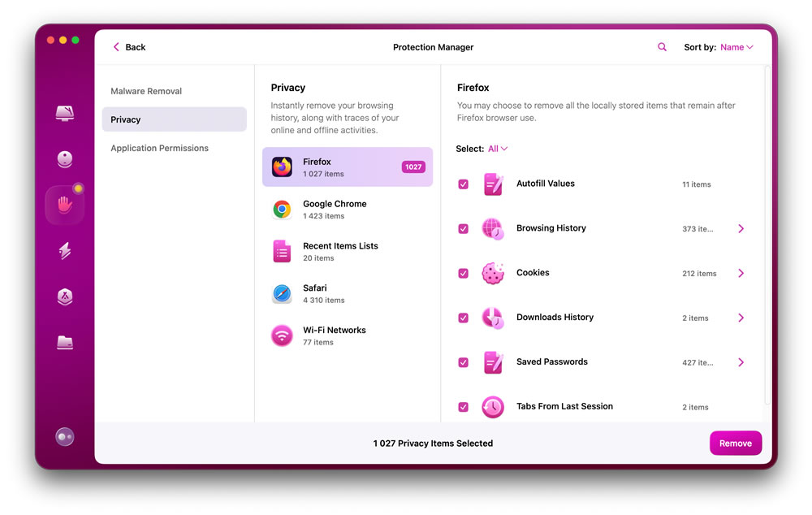
Task: Uncheck the Cookies checkbox
Action: [464, 273]
